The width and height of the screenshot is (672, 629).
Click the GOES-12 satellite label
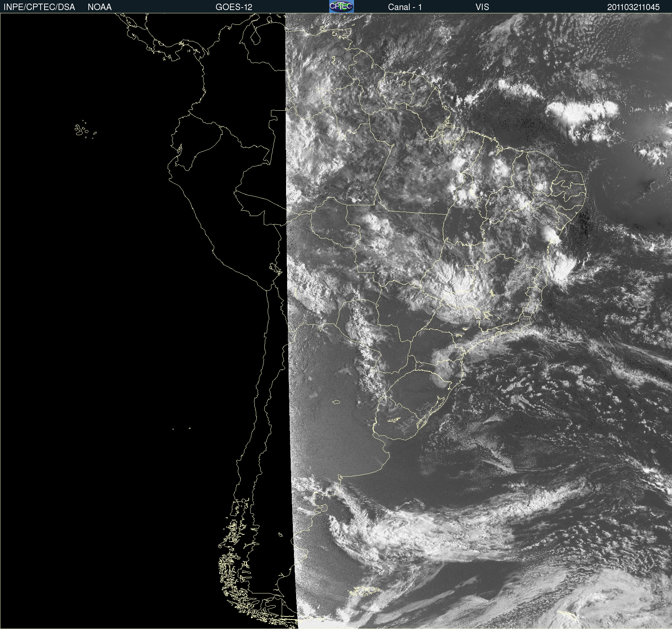coord(234,7)
